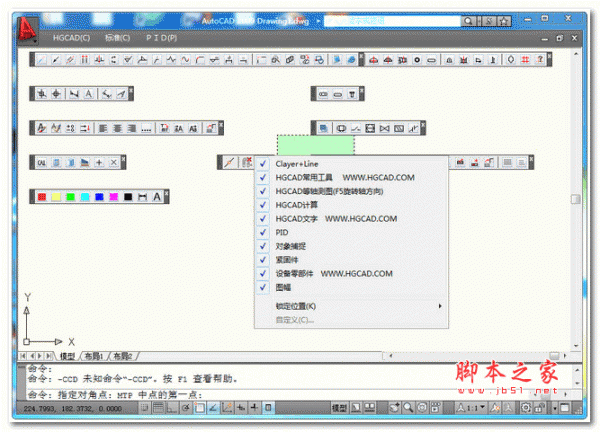The height and width of the screenshot is (432, 600).
Task: Open the P I D(P) menu
Action: (x=161, y=38)
